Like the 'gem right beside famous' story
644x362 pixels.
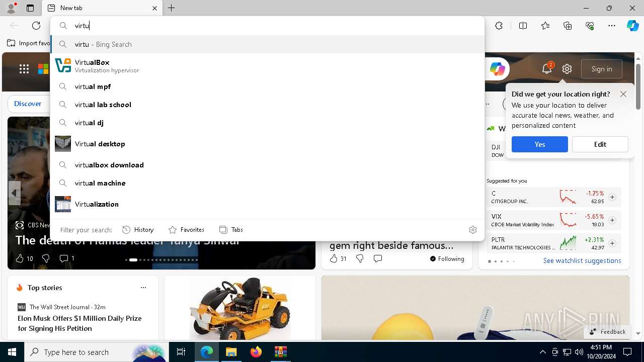(338, 258)
